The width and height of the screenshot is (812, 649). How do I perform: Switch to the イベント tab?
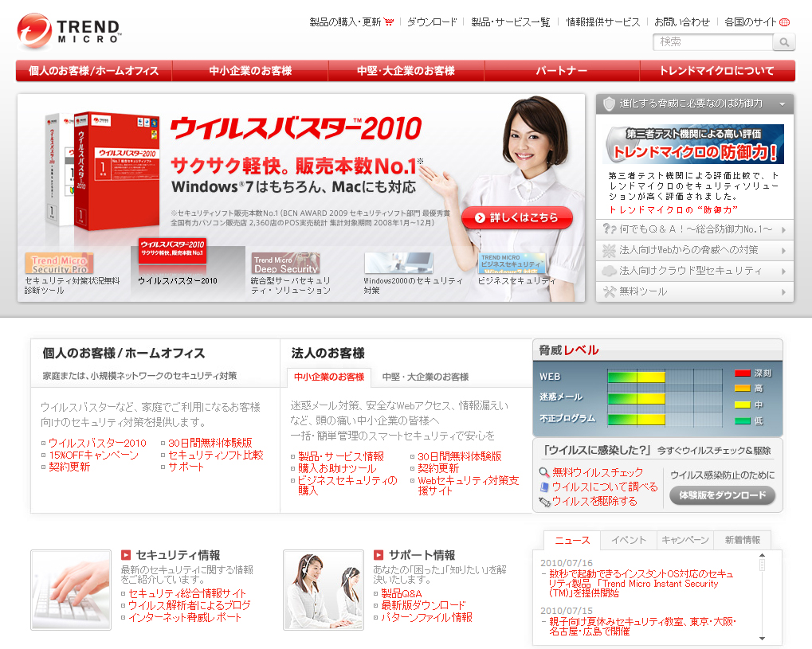point(629,540)
